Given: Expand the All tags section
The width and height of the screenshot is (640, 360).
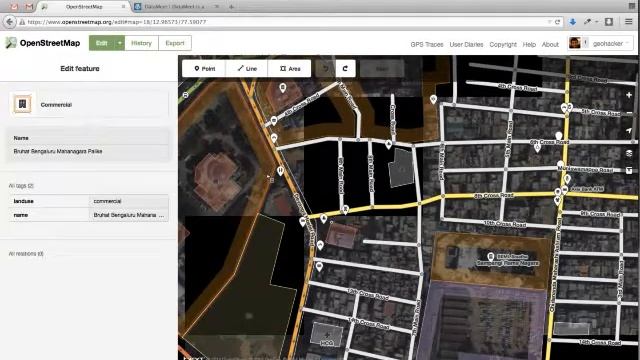Looking at the screenshot, I should tap(21, 186).
